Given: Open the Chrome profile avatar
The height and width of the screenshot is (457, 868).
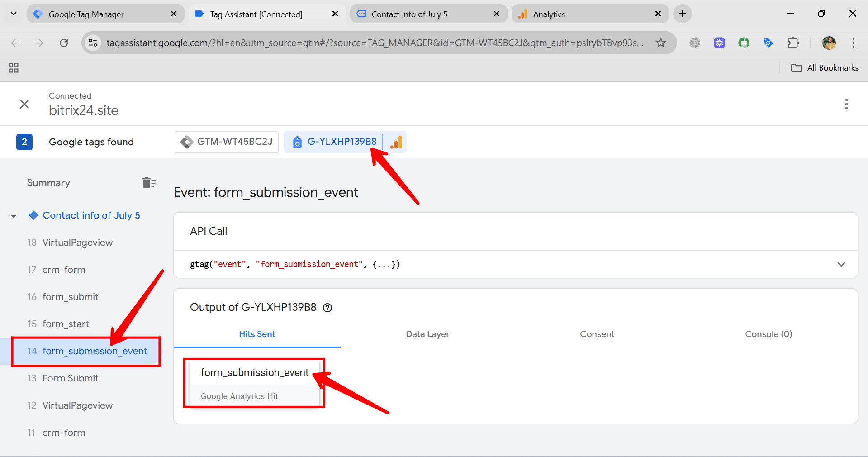Looking at the screenshot, I should (829, 43).
